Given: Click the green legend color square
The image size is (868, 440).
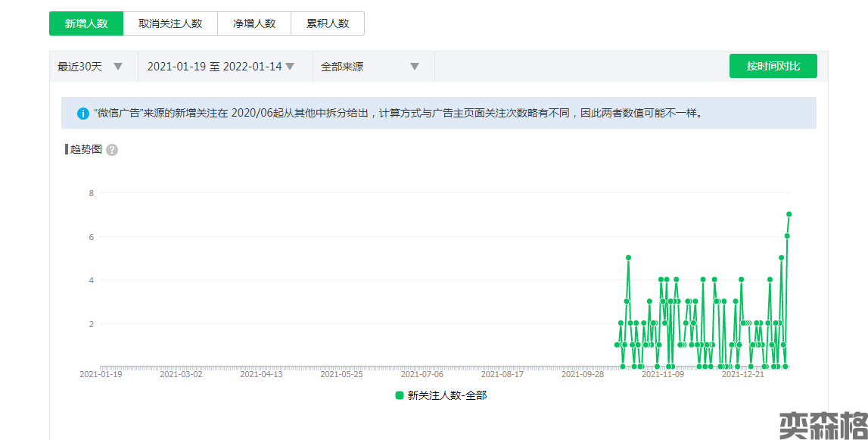Looking at the screenshot, I should [x=400, y=395].
